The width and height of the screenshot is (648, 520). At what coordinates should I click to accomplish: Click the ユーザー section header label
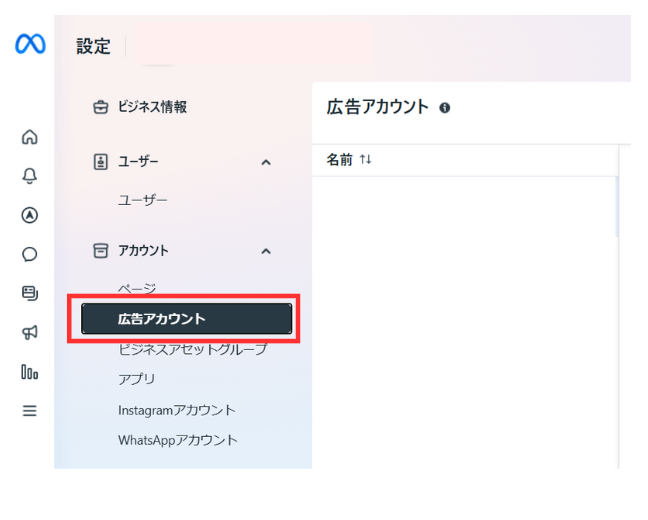tap(138, 162)
